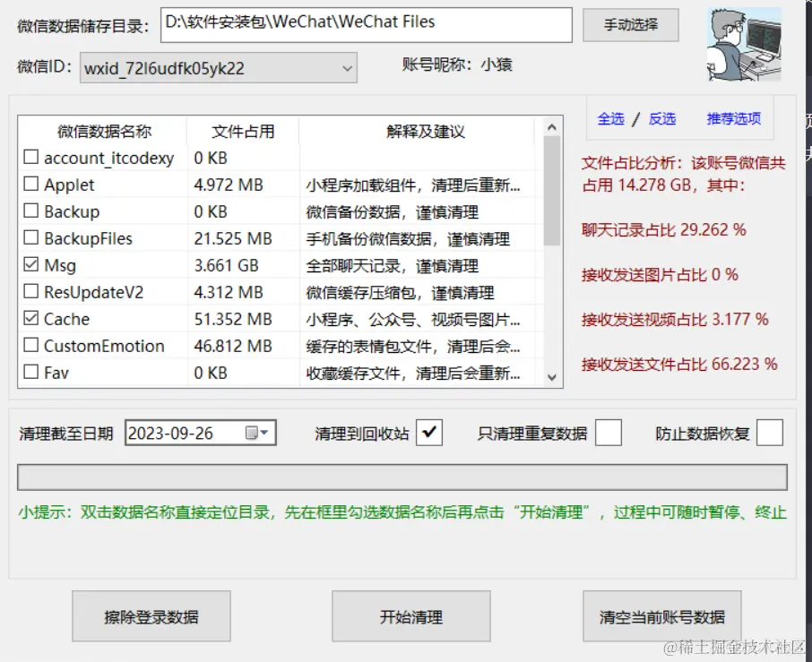
Task: Click 接收发送图片占比 0 % text
Action: tap(660, 275)
